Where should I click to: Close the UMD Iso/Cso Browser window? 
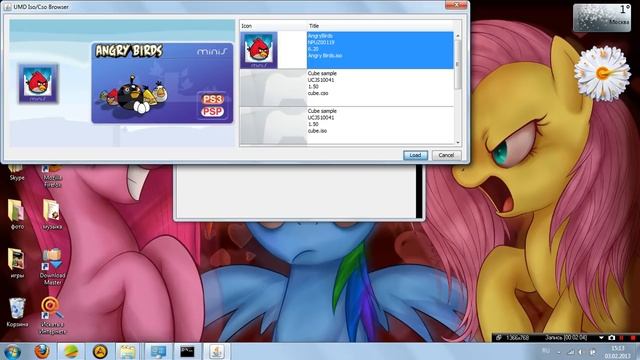[456, 5]
